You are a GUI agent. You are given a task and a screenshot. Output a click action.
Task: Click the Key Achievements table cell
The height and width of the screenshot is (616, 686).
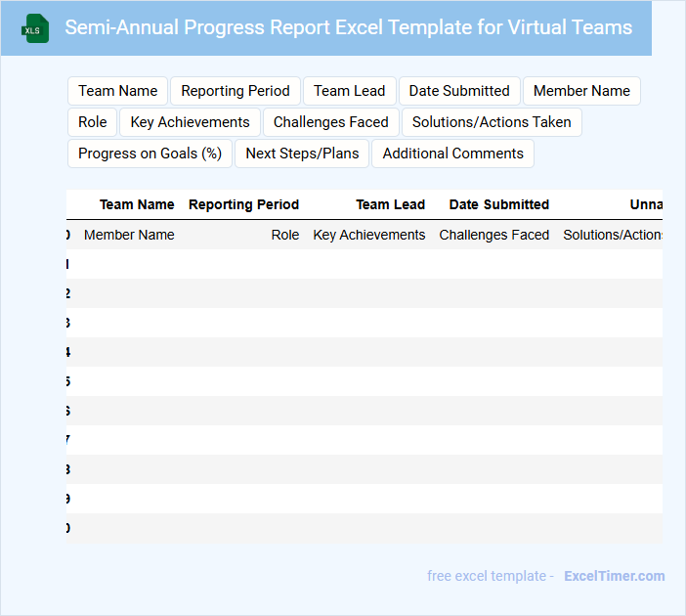point(368,235)
